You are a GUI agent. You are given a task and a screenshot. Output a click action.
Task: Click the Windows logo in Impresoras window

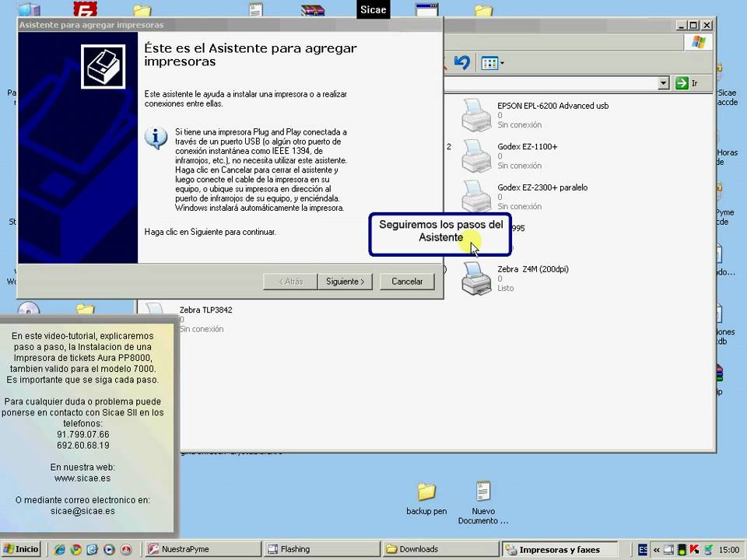(699, 42)
